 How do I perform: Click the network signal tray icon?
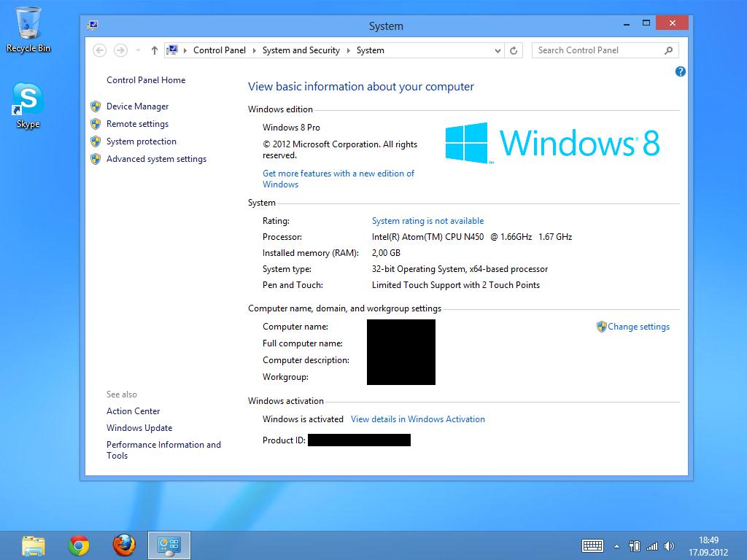point(651,546)
